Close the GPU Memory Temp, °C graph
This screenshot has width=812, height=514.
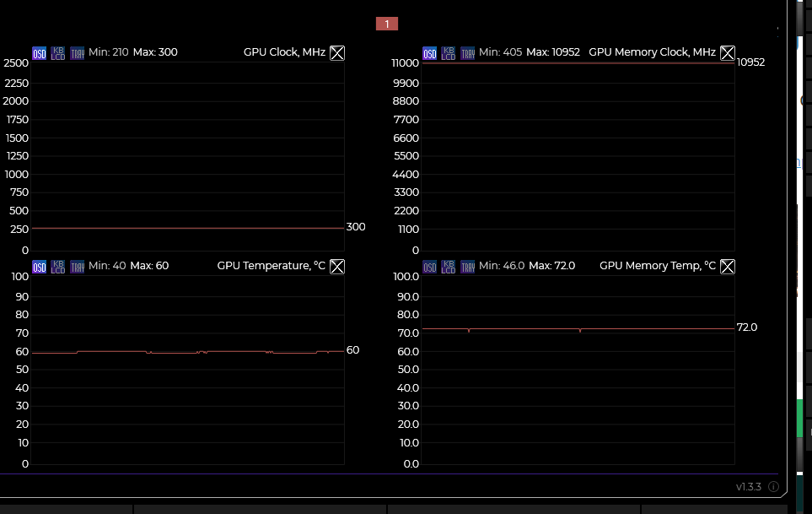point(728,267)
